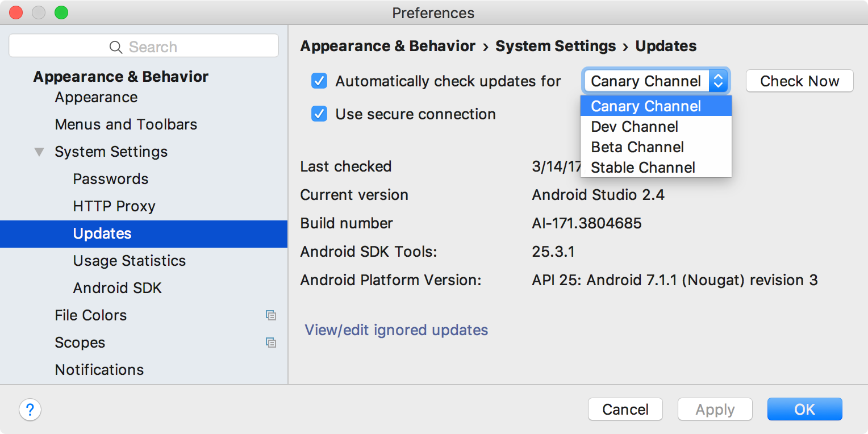Screen dimensions: 868x434
Task: Click the help question mark icon
Action: (30, 410)
